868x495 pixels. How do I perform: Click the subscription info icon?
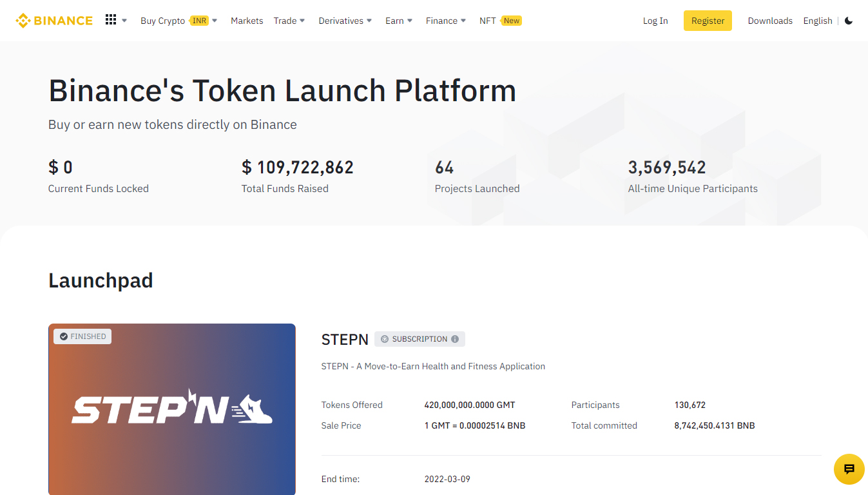point(455,339)
